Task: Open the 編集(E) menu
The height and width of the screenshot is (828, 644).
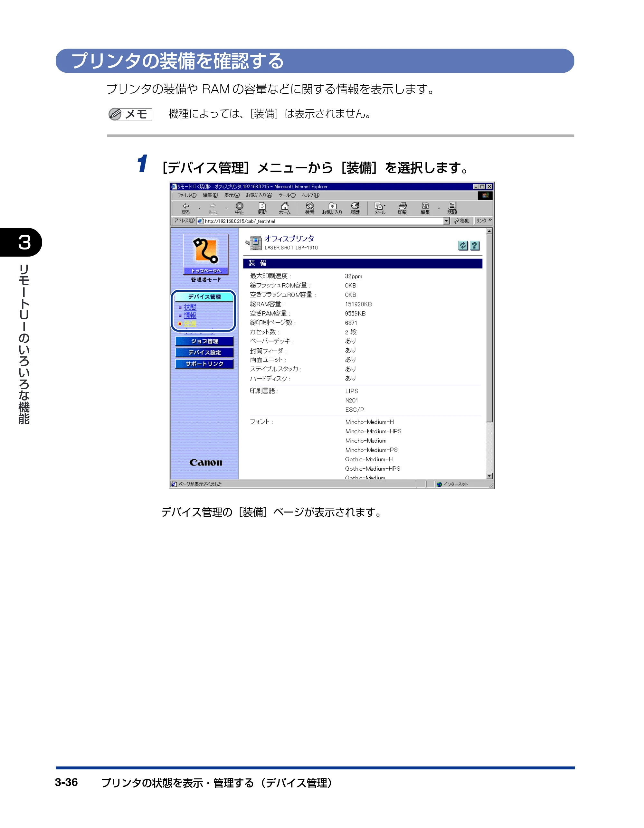Action: click(210, 195)
